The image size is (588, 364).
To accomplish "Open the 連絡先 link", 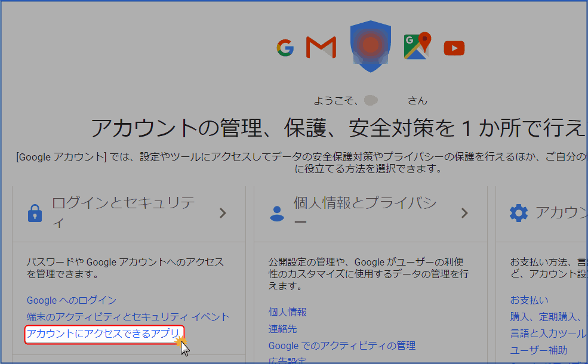I will coord(283,329).
